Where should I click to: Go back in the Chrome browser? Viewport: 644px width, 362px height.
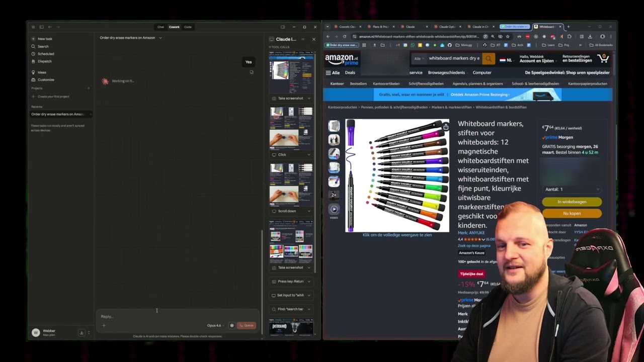coord(328,36)
